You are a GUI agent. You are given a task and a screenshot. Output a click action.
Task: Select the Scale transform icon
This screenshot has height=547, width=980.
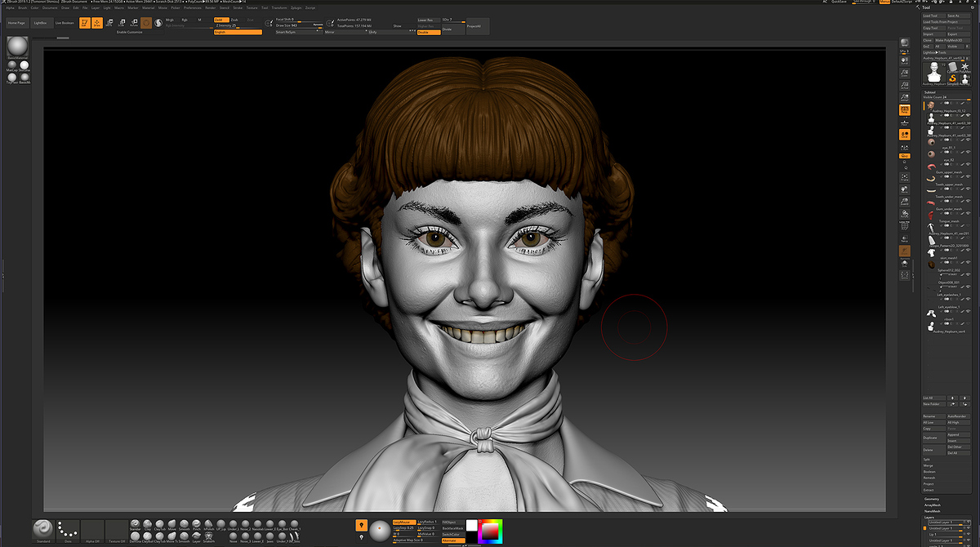tap(122, 23)
